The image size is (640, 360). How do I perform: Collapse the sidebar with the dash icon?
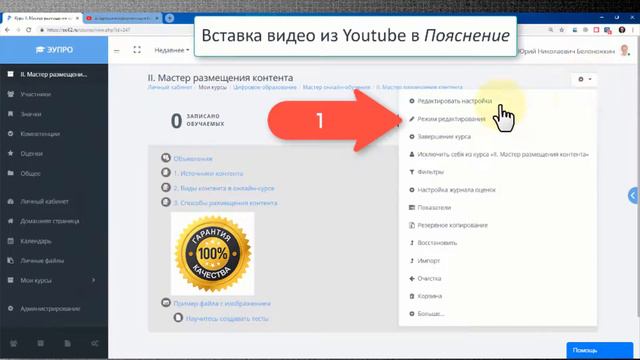click(117, 51)
